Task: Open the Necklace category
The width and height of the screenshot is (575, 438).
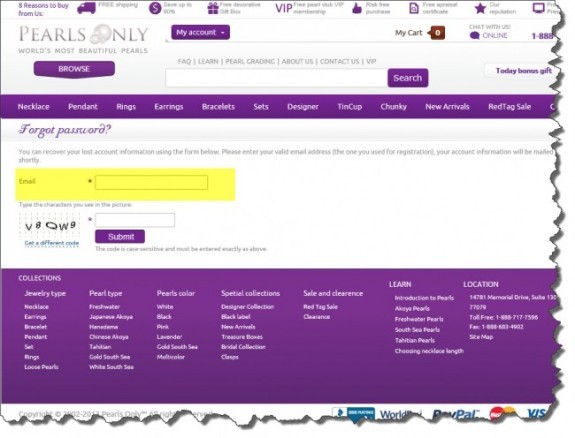Action: click(x=33, y=107)
